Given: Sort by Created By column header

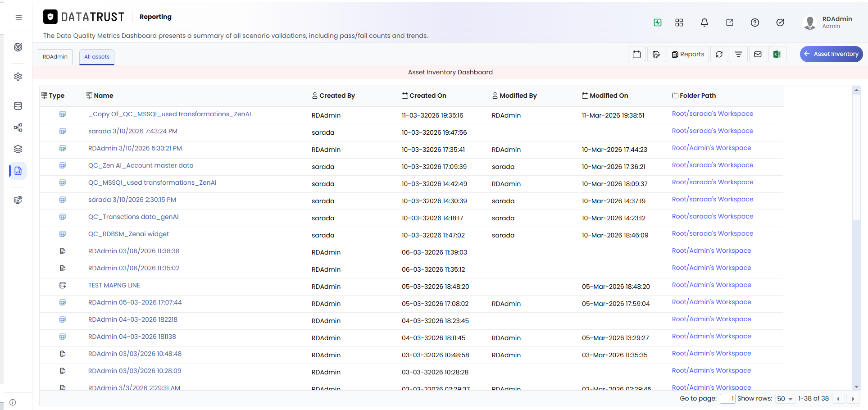Looking at the screenshot, I should coord(334,96).
